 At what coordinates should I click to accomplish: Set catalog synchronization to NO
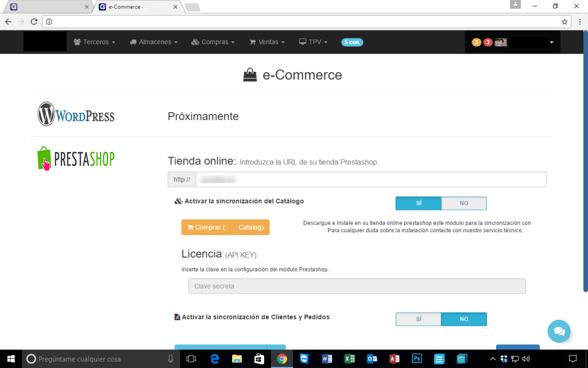pyautogui.click(x=464, y=204)
